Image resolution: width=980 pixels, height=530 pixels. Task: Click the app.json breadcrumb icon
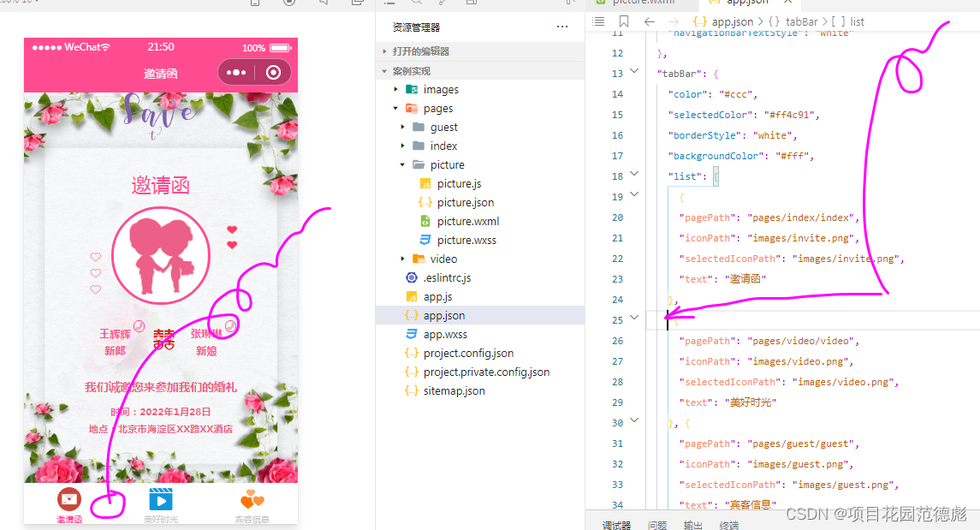coord(700,21)
